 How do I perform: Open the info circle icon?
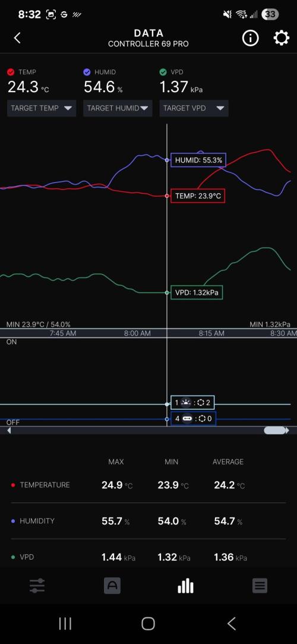click(x=250, y=38)
